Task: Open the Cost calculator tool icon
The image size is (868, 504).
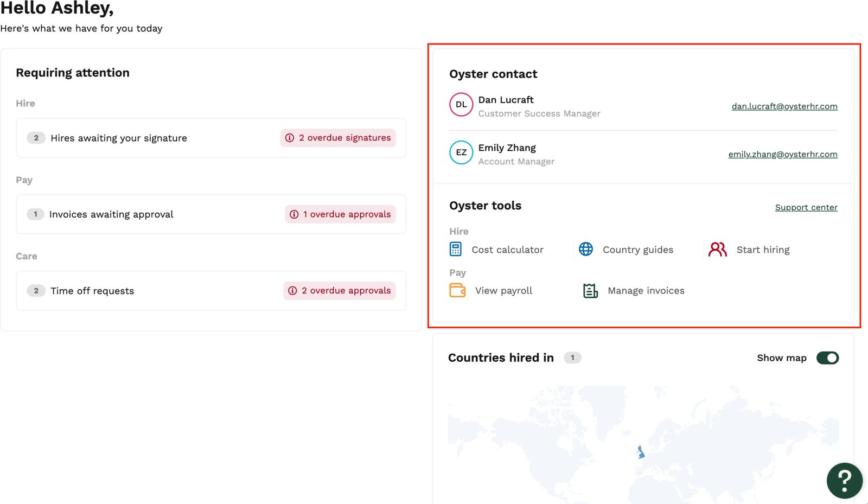Action: click(x=456, y=249)
